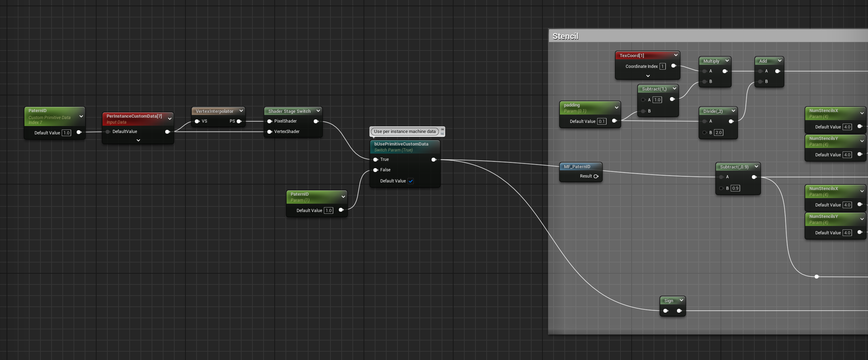Collapse the Shader Stage Switch node chevron
The height and width of the screenshot is (360, 868).
[x=318, y=111]
